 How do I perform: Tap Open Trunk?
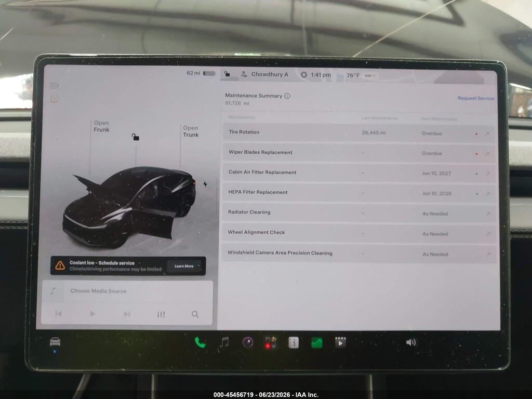191,131
